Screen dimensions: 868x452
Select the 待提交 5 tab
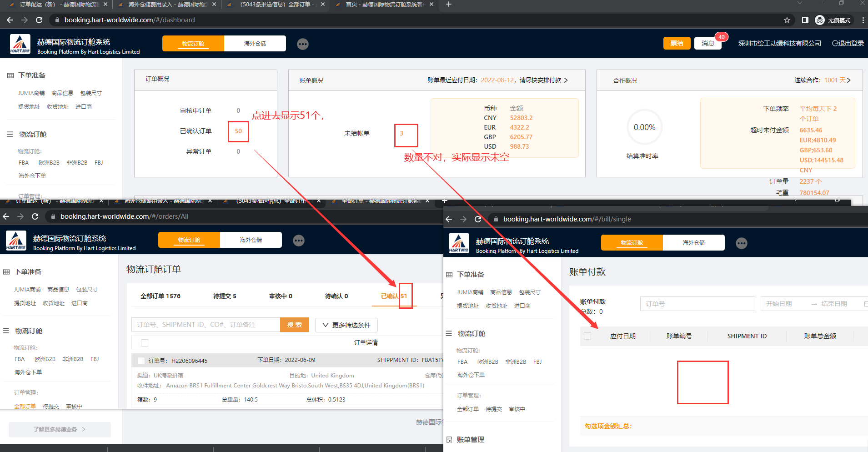pyautogui.click(x=225, y=296)
